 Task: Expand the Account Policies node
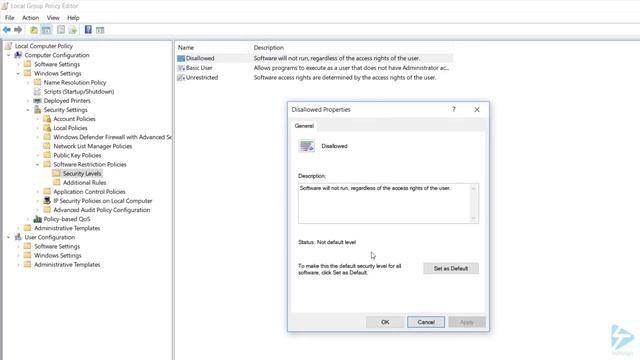pos(38,119)
